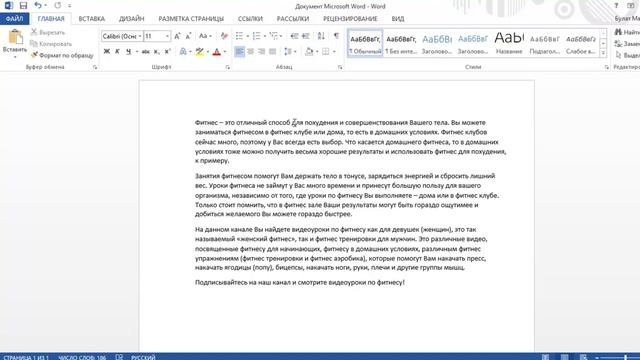Switch to the ДИЗАЙН tab
Viewport: 640px width, 360px height.
(x=131, y=19)
